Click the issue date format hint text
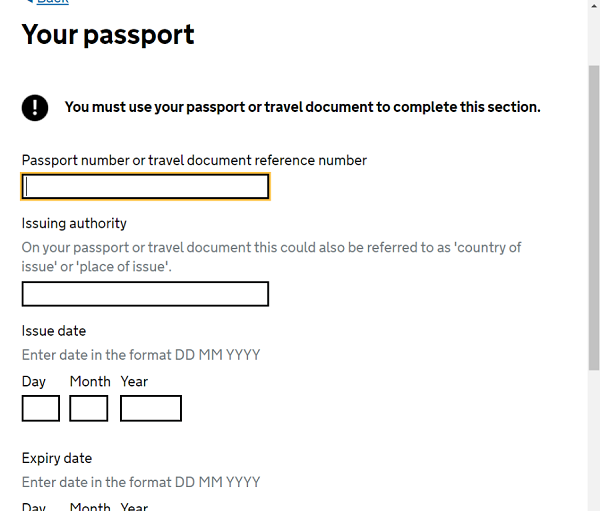 [141, 355]
